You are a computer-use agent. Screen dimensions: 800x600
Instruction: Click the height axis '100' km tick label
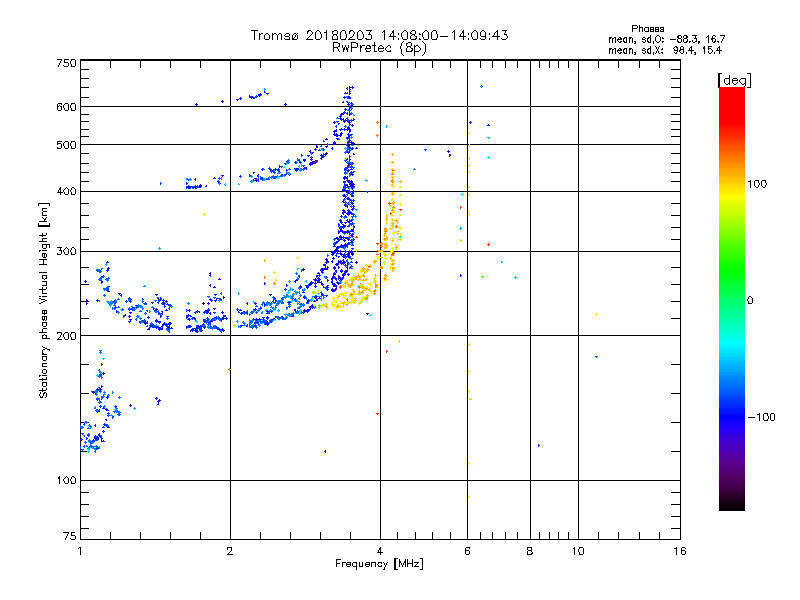pos(66,481)
